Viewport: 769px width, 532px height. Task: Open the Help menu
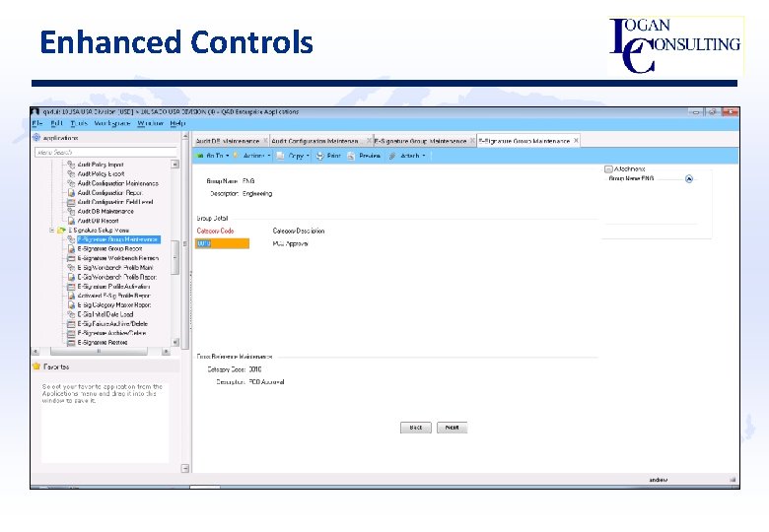click(x=177, y=123)
